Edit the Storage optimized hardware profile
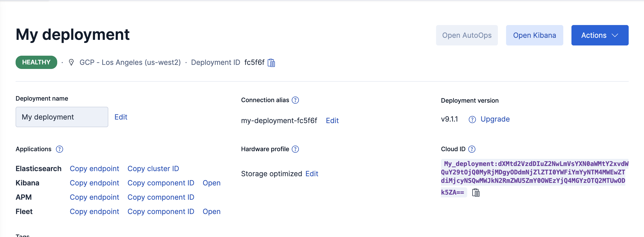 coord(312,174)
